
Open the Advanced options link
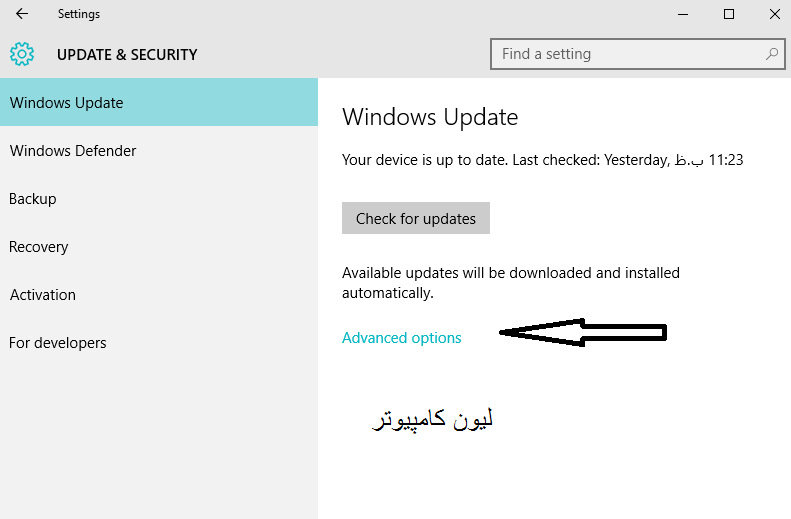402,338
